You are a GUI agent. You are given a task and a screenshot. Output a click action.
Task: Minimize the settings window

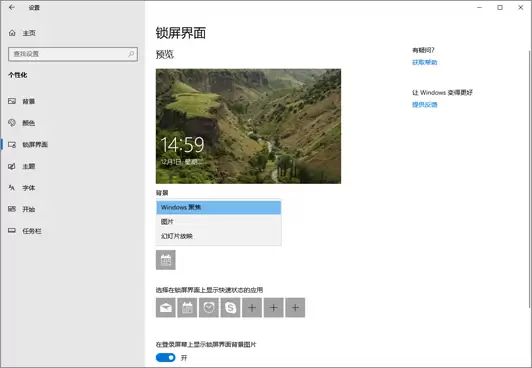[x=479, y=7]
